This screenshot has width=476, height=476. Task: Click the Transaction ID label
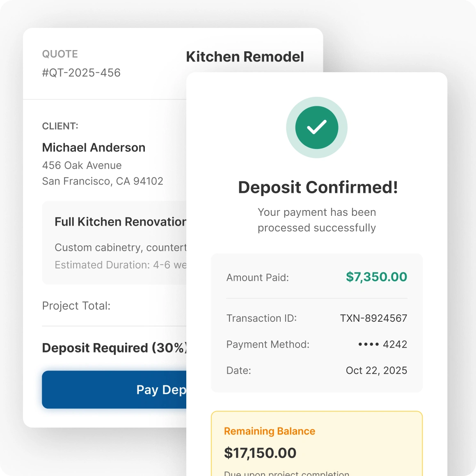click(x=261, y=318)
